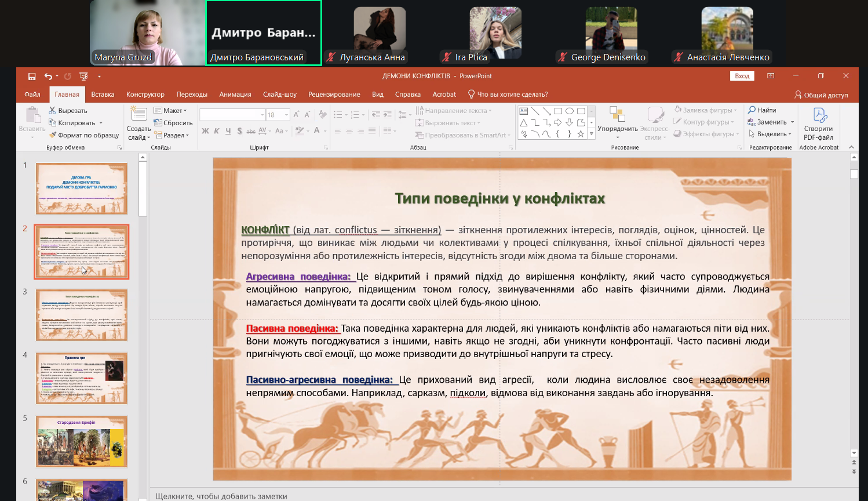Start slideshow from the quick access toolbar
Screen dimensions: 868x501
[84, 76]
